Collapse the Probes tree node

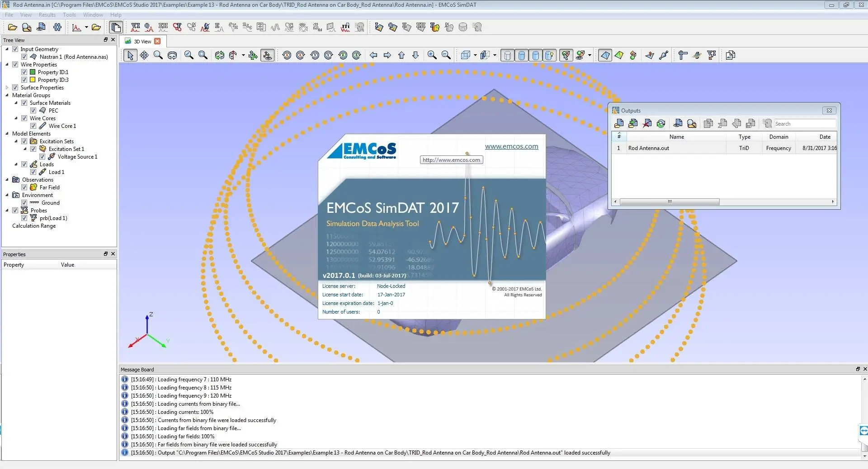(7, 210)
